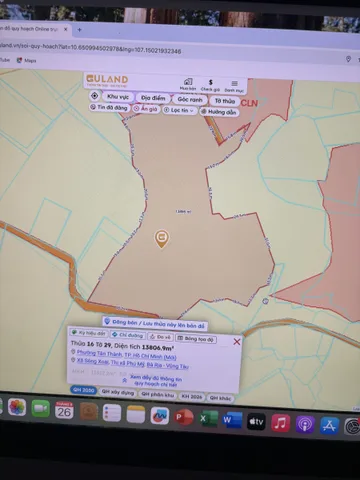
Task: Open Reminders from the Dock
Action: tap(112, 413)
